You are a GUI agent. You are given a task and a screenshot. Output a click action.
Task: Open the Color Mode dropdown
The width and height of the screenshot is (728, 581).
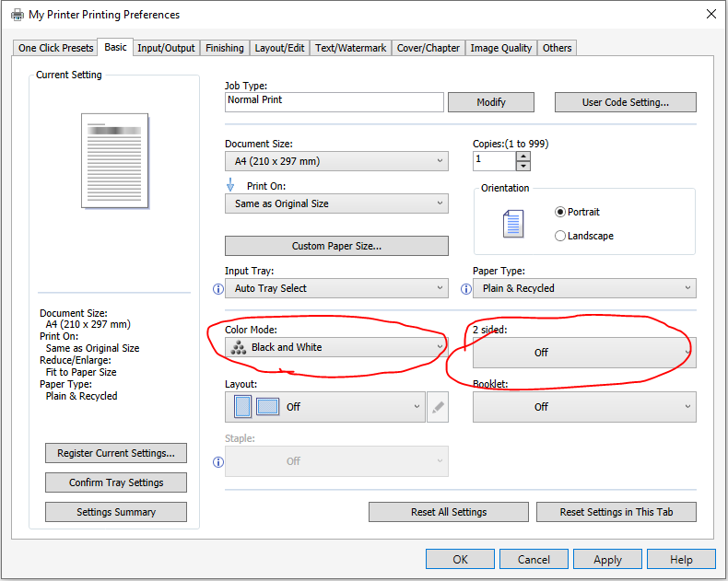point(336,347)
